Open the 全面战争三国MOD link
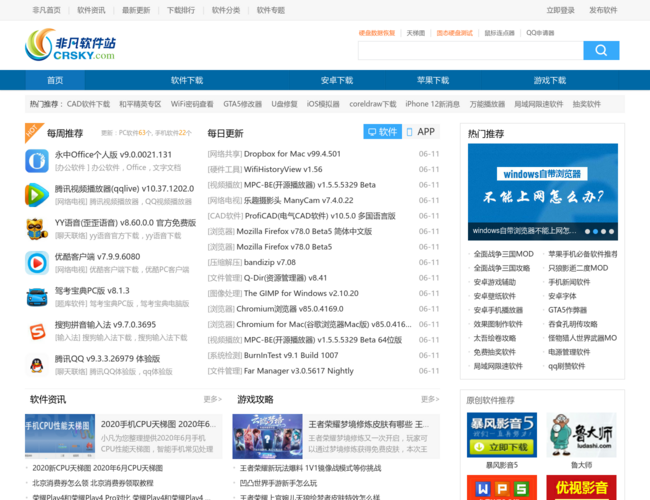Viewport: 650px width, 500px height. click(x=503, y=254)
